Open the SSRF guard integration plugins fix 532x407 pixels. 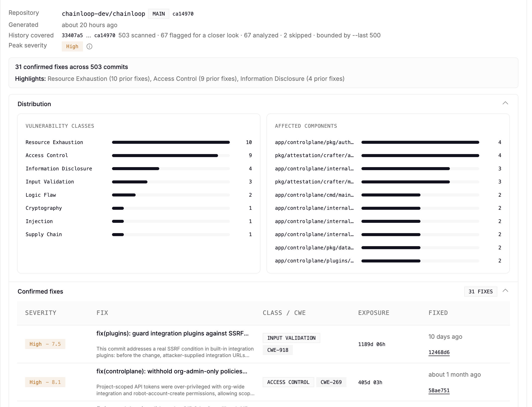pos(172,333)
